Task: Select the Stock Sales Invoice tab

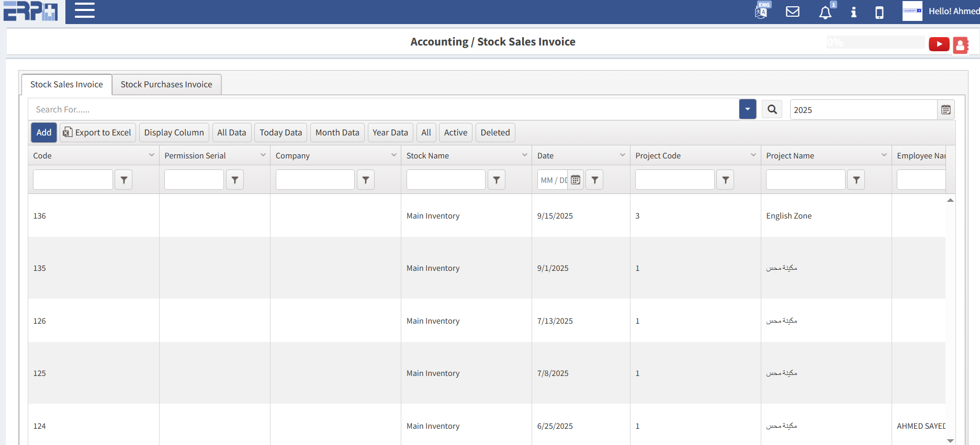Action: pyautogui.click(x=66, y=85)
